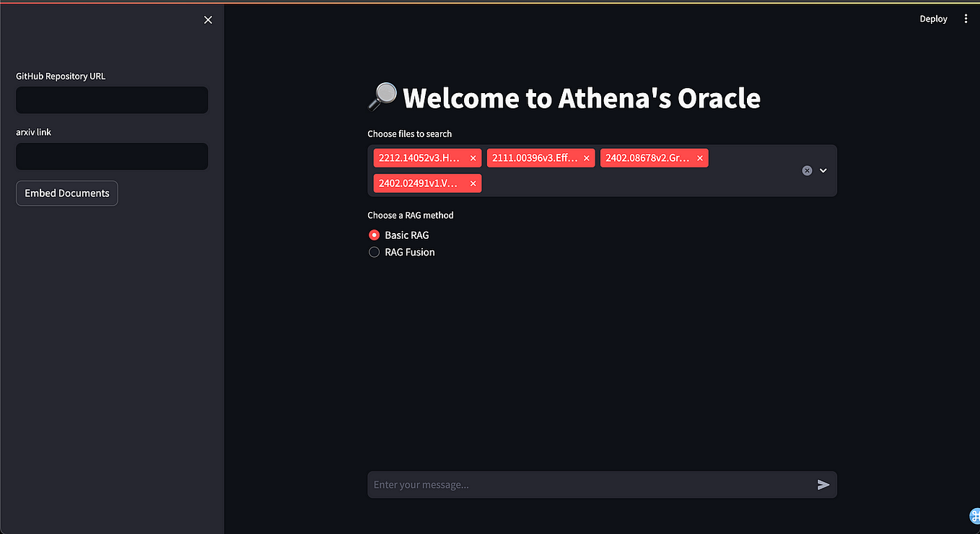The width and height of the screenshot is (980, 534).
Task: Click the arxiv link label
Action: click(x=34, y=132)
